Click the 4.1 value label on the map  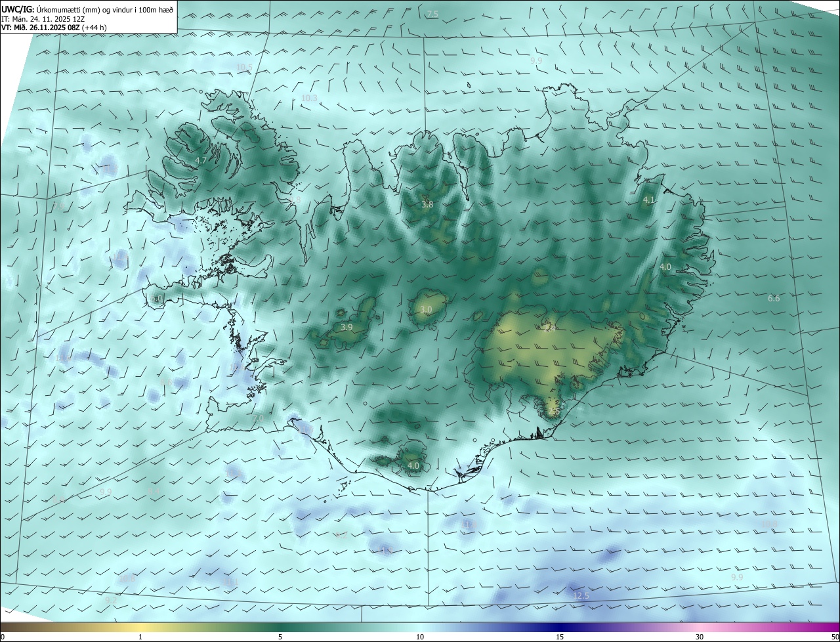tap(649, 200)
